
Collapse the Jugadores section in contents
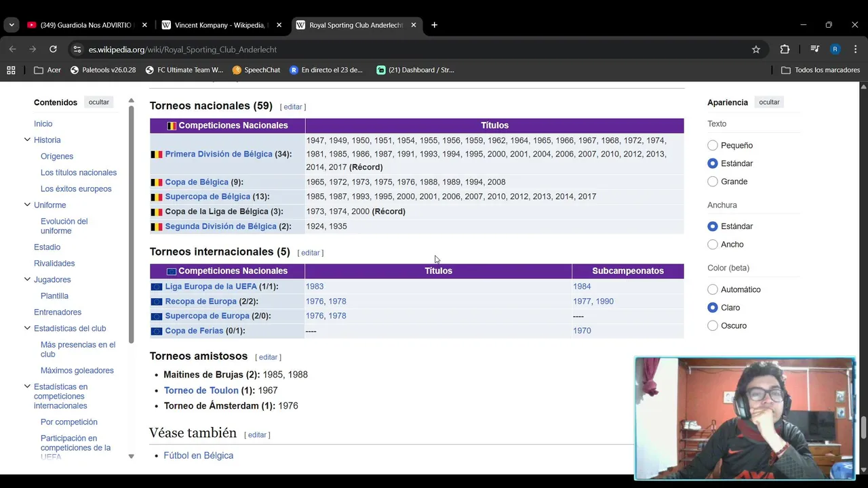[x=27, y=279]
